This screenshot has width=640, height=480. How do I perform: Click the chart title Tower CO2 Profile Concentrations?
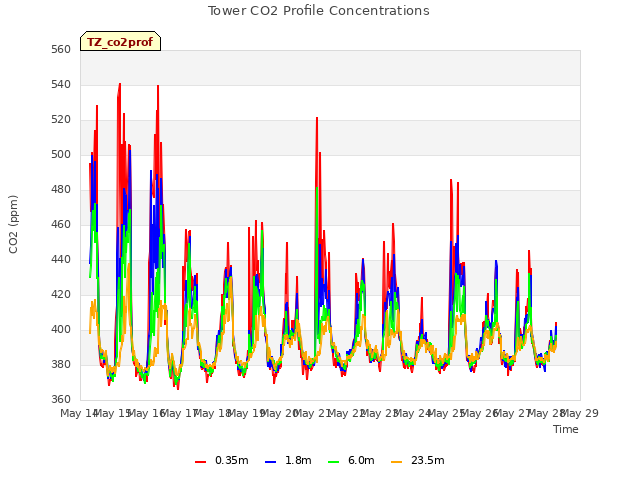(318, 11)
